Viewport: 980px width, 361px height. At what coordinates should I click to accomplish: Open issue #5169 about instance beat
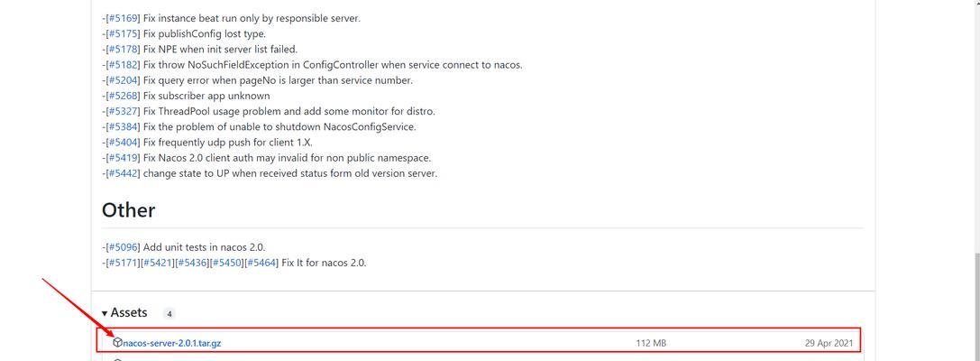(123, 18)
